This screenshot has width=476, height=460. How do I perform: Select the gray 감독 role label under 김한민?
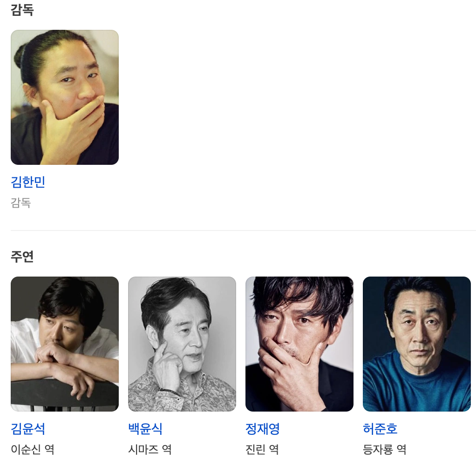point(21,203)
